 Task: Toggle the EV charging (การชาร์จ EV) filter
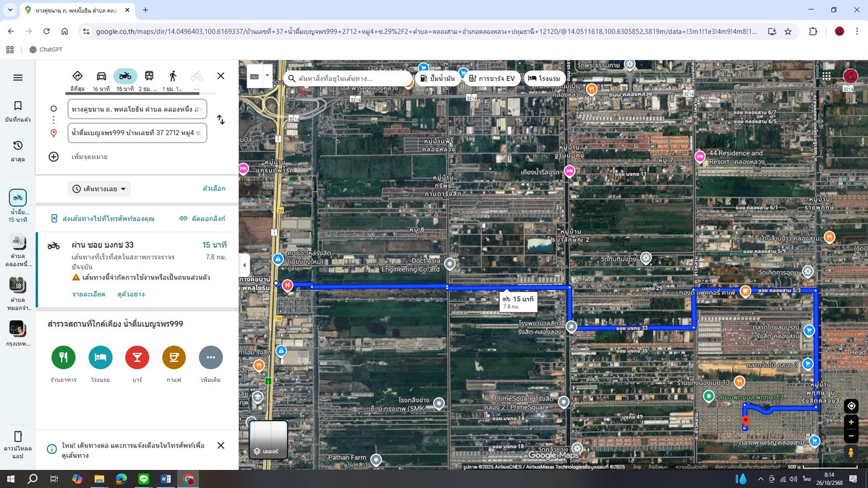(x=492, y=78)
